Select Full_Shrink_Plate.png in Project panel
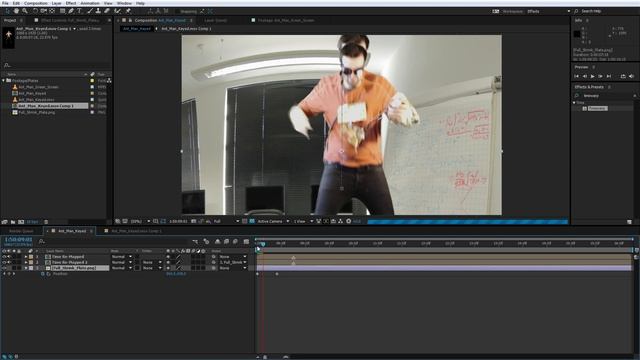The width and height of the screenshot is (640, 360). coord(37,112)
